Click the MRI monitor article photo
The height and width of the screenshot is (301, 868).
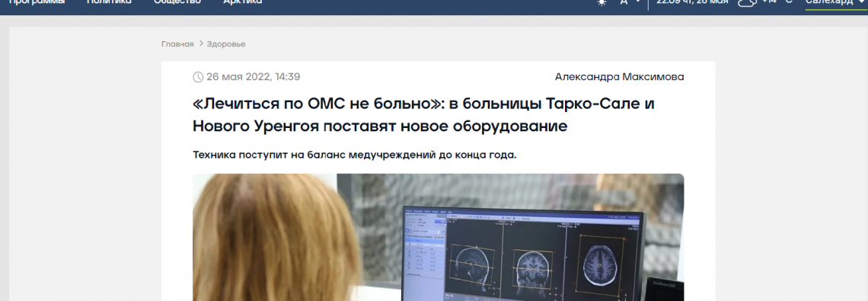438,237
